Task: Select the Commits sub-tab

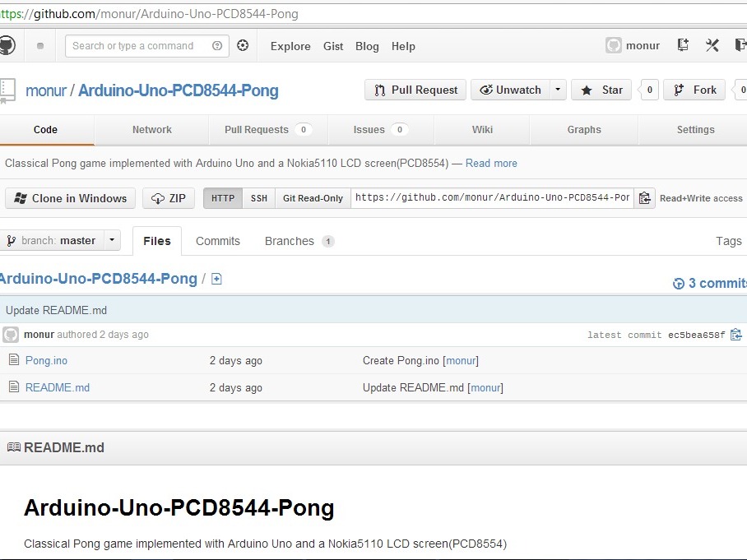Action: click(x=218, y=241)
